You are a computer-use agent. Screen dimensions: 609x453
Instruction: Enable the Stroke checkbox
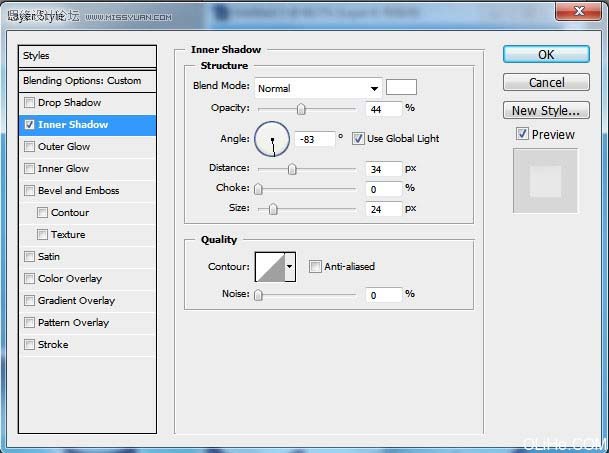point(29,345)
